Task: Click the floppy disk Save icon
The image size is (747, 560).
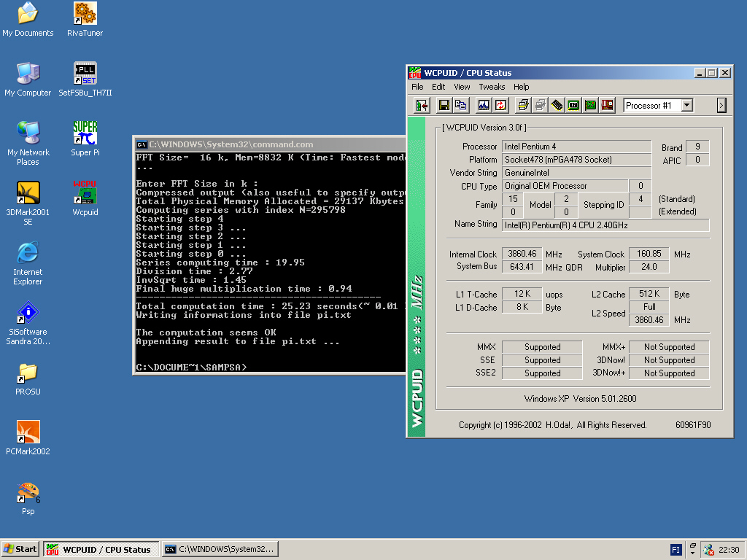Action: [x=444, y=106]
